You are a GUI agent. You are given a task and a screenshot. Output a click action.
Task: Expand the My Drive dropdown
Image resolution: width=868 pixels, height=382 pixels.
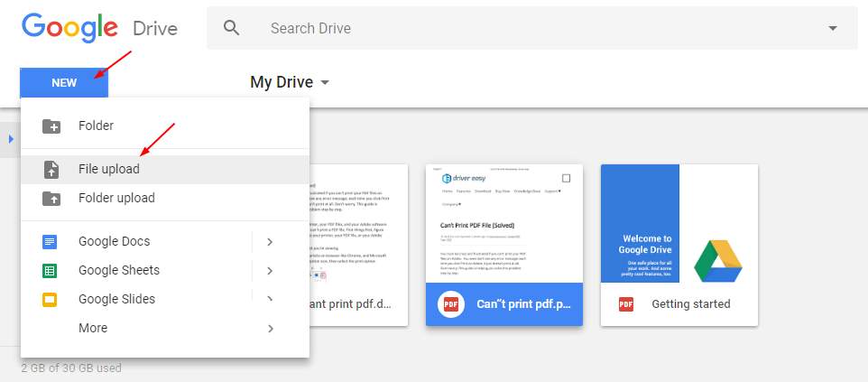tap(325, 82)
